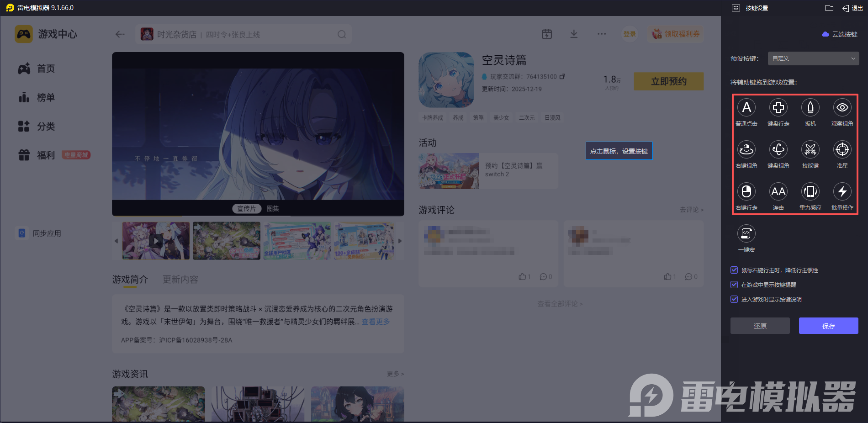Show previous screenshot thumbnails with left arrow

coord(116,241)
